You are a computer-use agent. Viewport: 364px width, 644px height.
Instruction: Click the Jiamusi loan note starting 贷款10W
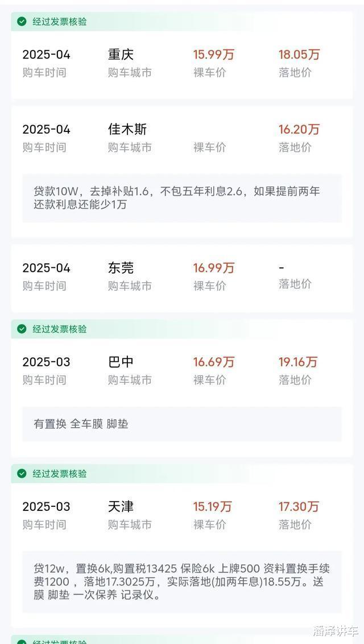[176, 197]
